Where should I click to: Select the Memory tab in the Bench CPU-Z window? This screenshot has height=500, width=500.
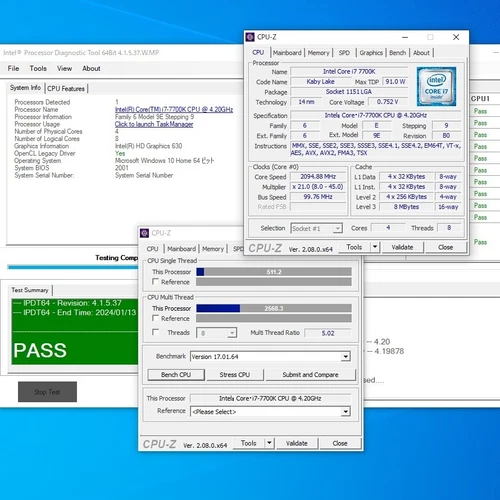coord(213,249)
